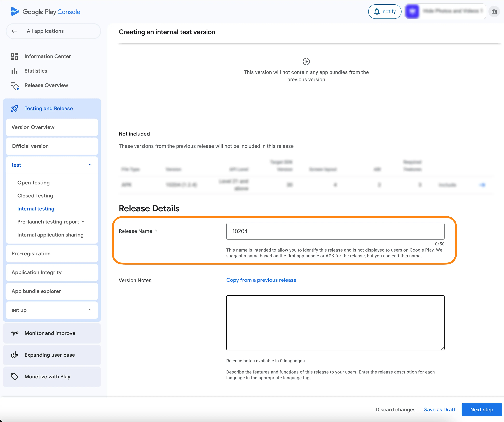504x422 pixels.
Task: Click Discard changes
Action: click(x=395, y=410)
